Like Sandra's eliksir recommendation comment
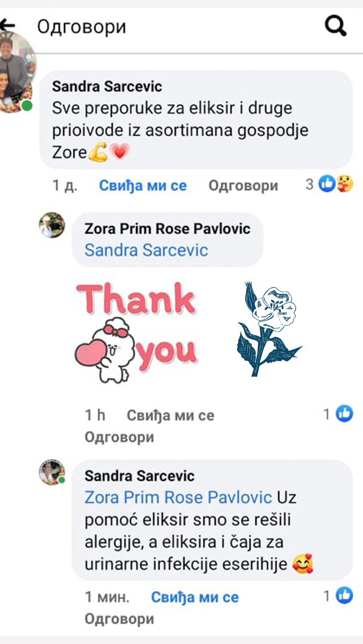This screenshot has width=363, height=644. [143, 186]
